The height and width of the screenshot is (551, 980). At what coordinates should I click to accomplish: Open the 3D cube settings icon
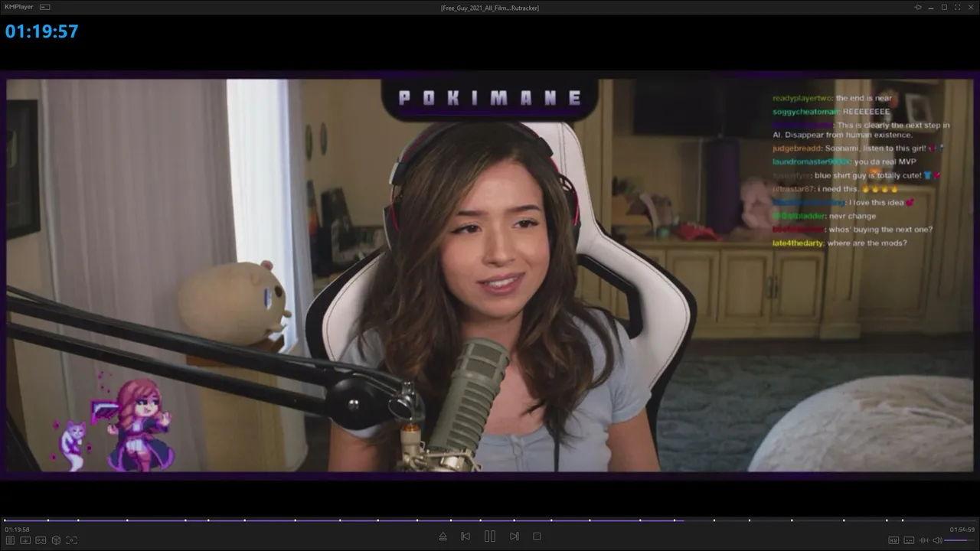tap(56, 540)
